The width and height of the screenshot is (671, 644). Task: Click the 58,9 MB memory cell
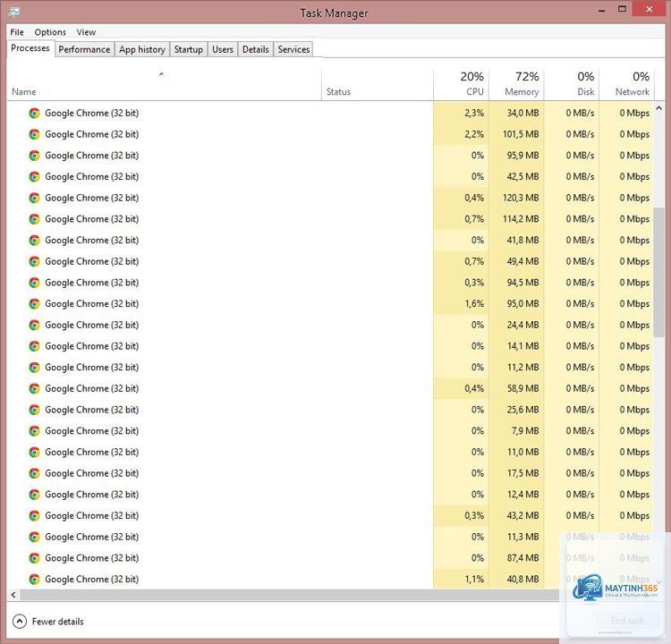(516, 388)
